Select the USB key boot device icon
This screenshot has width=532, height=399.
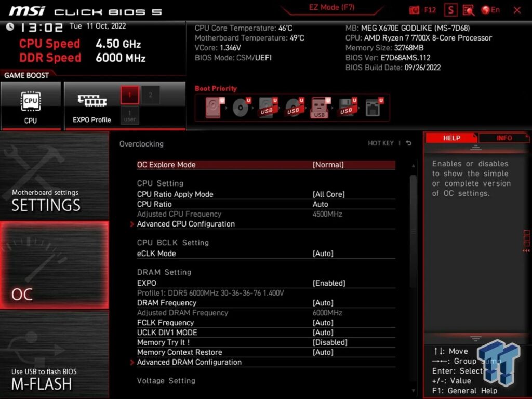pyautogui.click(x=320, y=108)
